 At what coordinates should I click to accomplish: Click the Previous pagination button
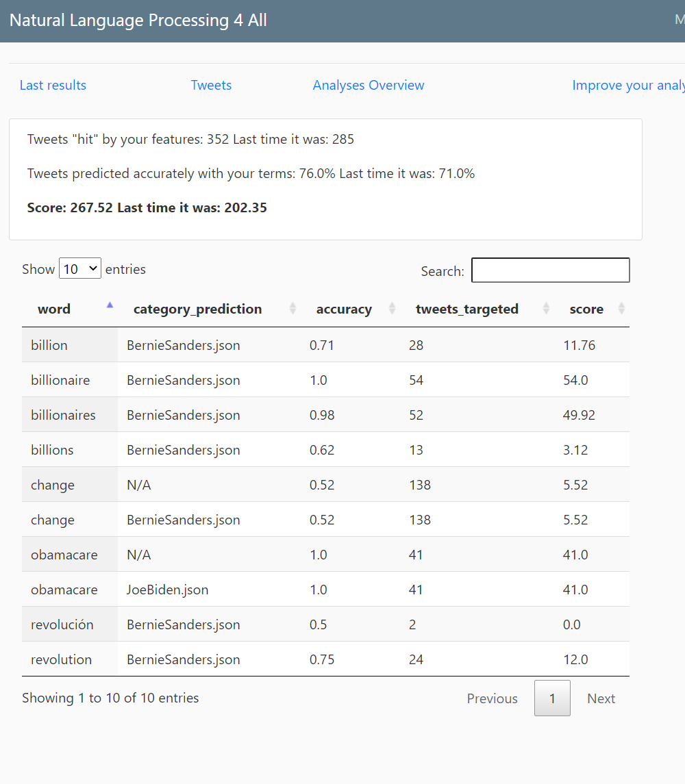492,698
